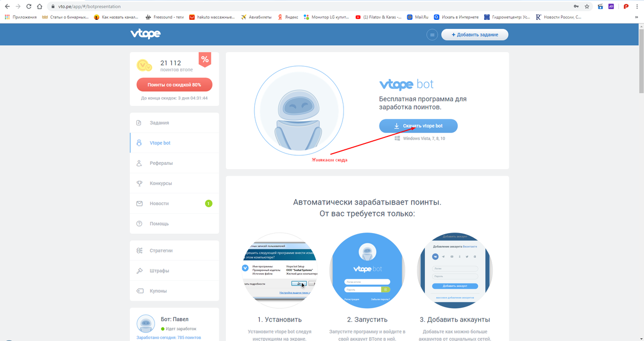
Task: Click the address bar with vto.pe URL
Action: [x=309, y=6]
